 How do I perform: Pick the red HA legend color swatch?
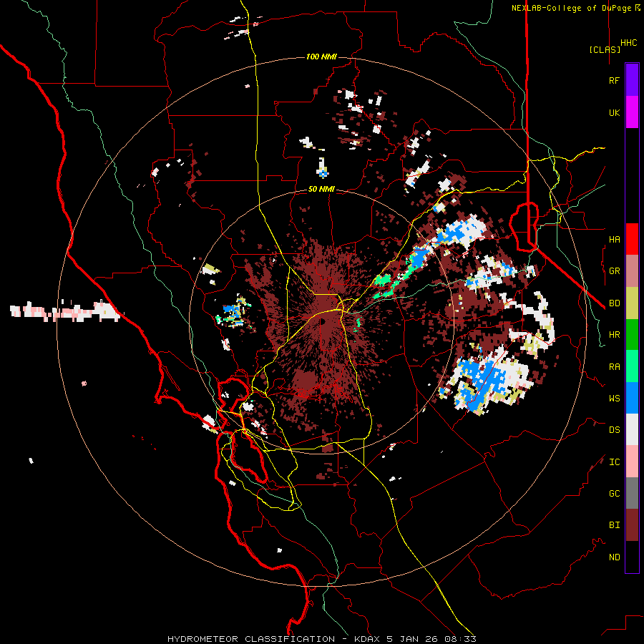[x=632, y=239]
